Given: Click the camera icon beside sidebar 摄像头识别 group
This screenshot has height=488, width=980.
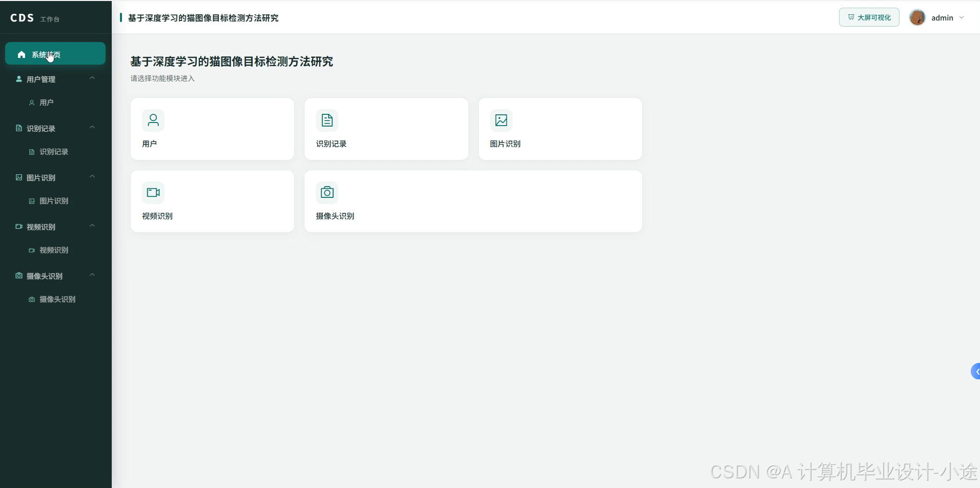Looking at the screenshot, I should coord(19,276).
